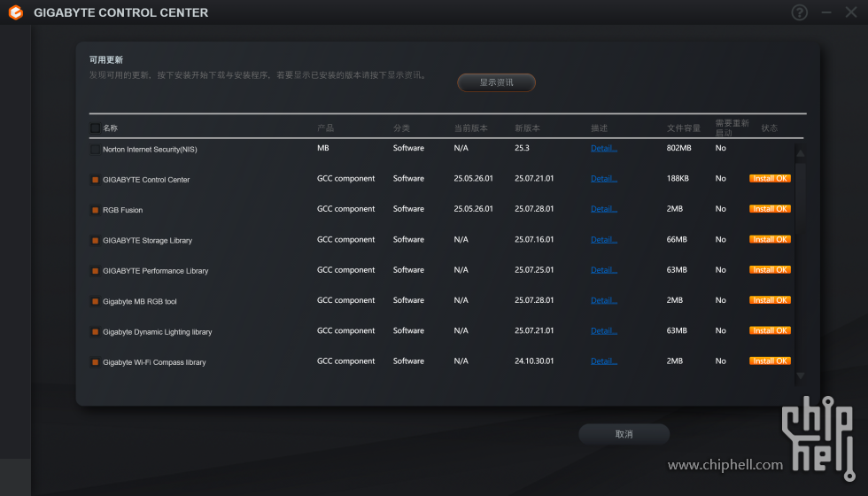Toggle the GIGABYTE Control Center row checkbox
The height and width of the screenshot is (496, 868).
point(96,180)
